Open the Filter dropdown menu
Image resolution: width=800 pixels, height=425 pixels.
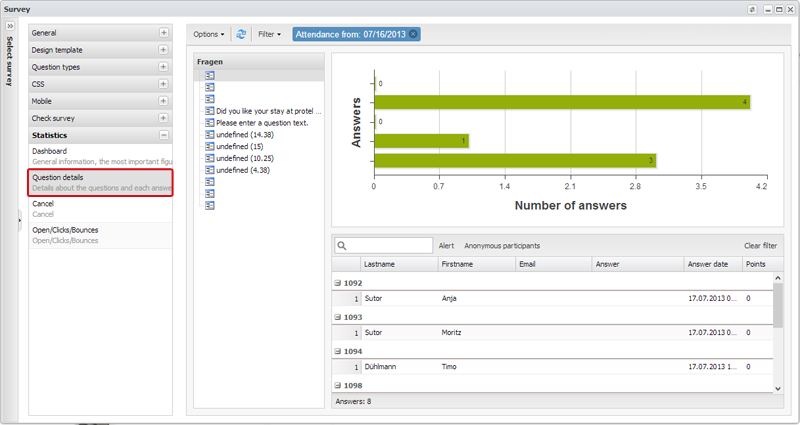tap(269, 34)
